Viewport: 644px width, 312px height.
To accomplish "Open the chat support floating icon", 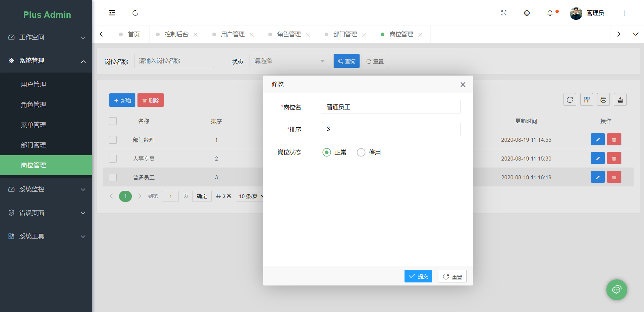I will [616, 289].
